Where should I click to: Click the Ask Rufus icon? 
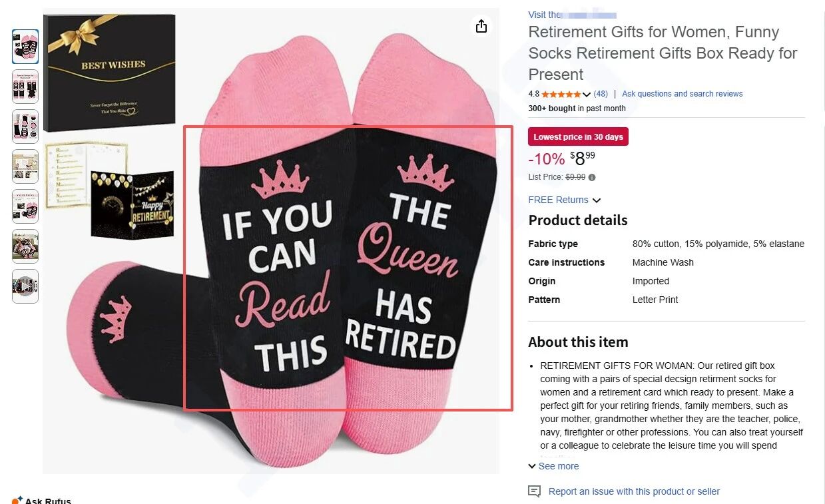pos(17,499)
